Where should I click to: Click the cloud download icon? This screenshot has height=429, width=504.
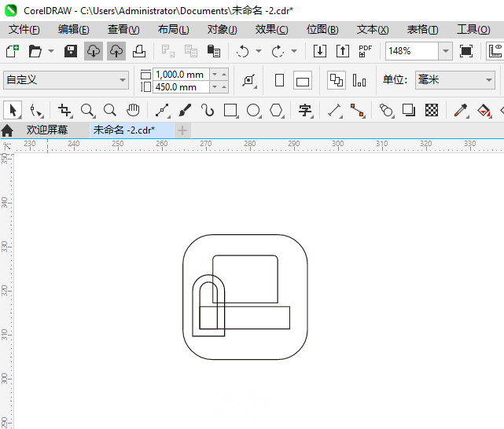click(94, 51)
